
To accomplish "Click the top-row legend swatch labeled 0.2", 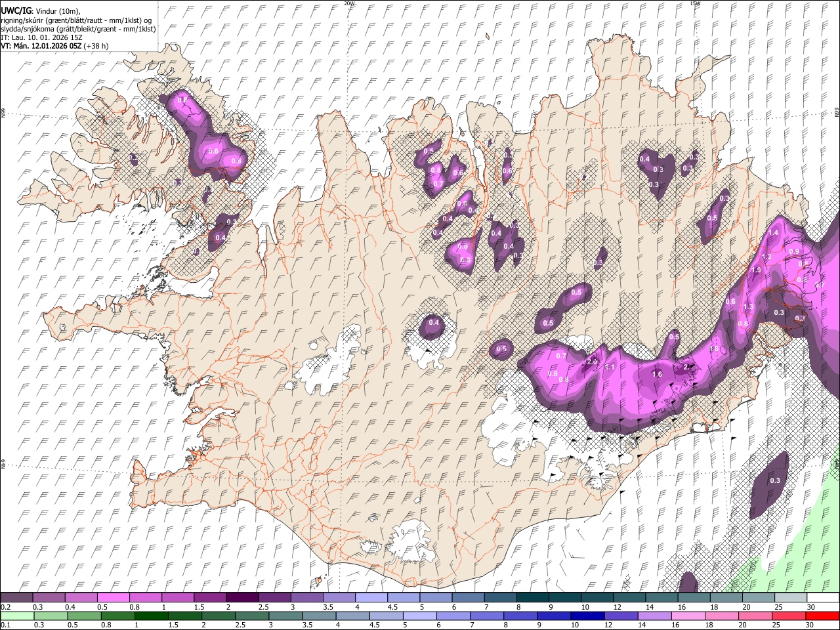I will tap(16, 597).
